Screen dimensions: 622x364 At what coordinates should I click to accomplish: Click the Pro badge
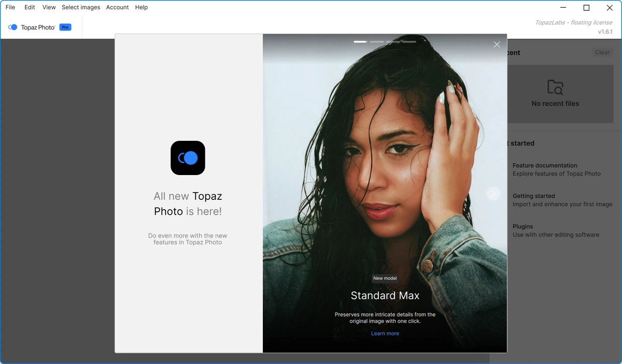(x=65, y=27)
